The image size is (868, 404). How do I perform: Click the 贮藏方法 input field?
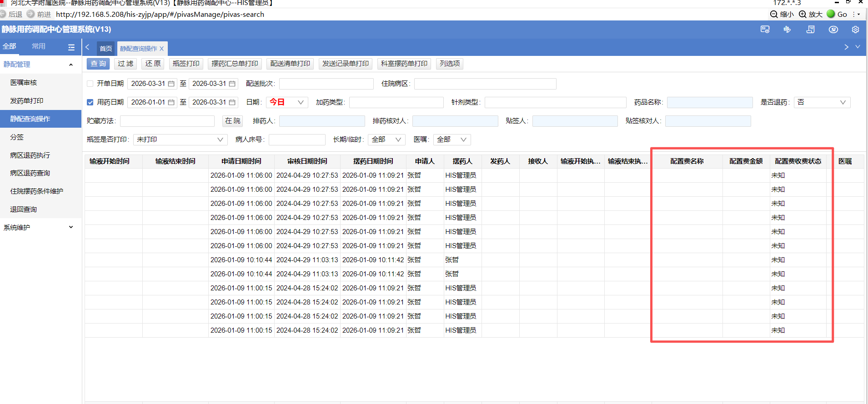pos(167,121)
